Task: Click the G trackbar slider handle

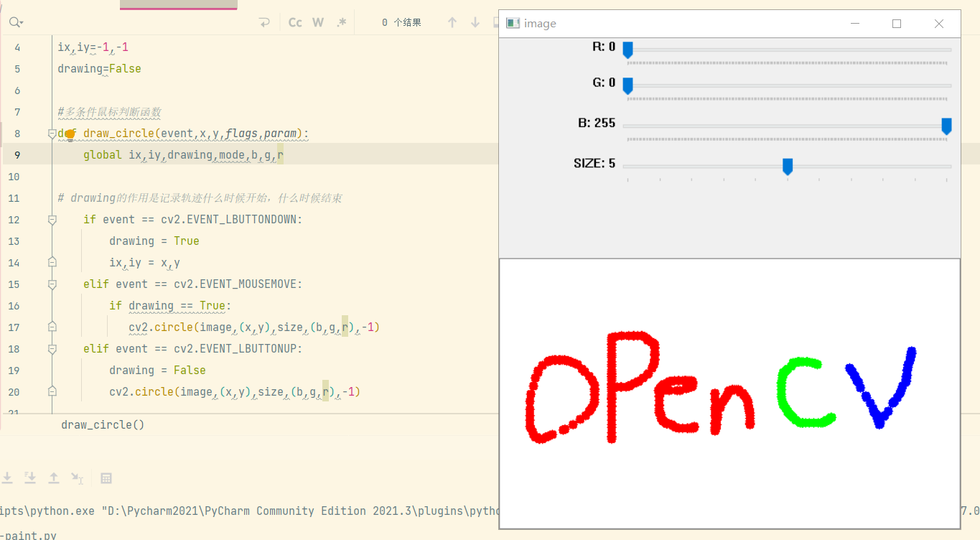Action: (627, 85)
